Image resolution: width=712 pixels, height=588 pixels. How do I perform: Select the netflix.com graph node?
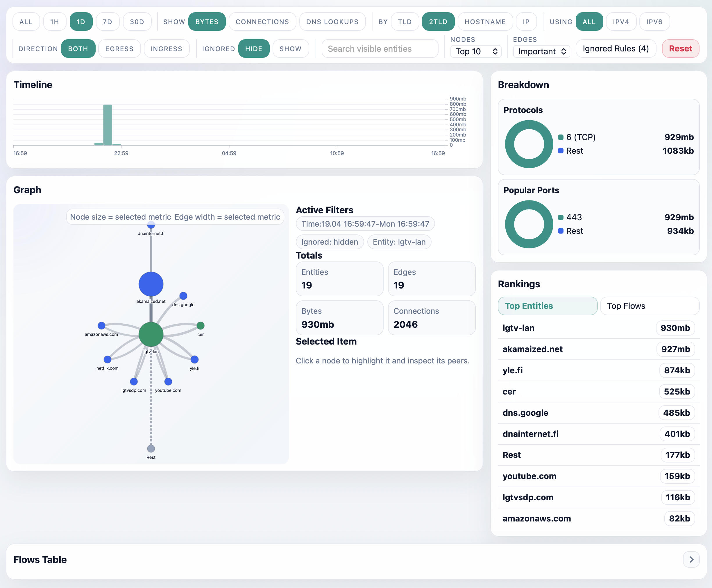108,359
